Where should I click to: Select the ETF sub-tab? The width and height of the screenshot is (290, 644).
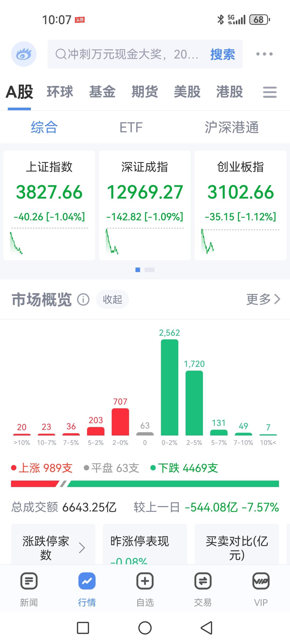coord(131,127)
